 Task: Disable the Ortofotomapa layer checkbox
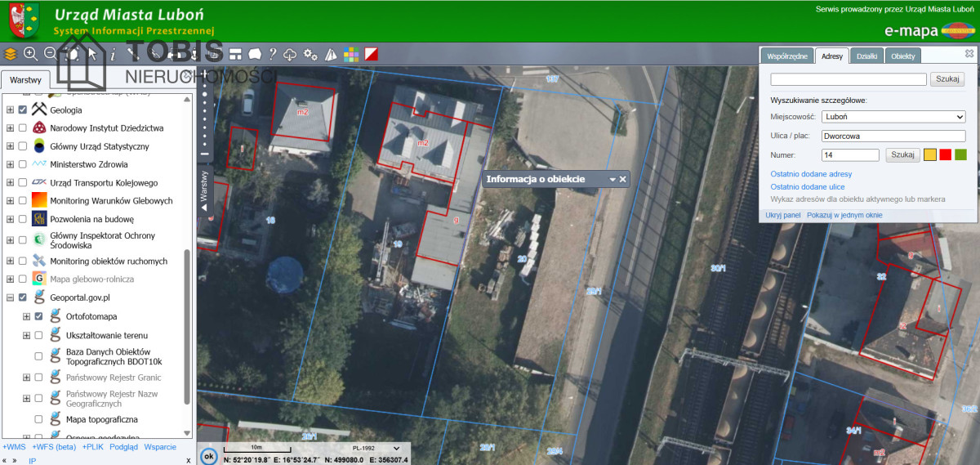tap(38, 316)
